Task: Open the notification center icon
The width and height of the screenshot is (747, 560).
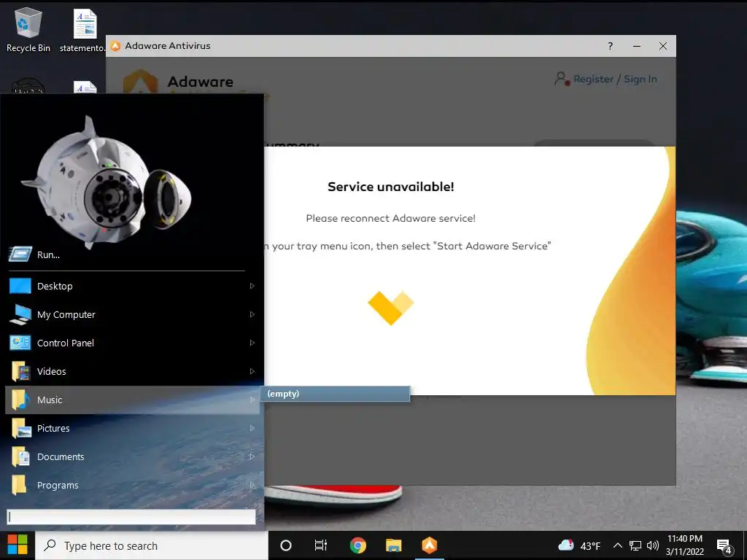Action: coord(724,545)
